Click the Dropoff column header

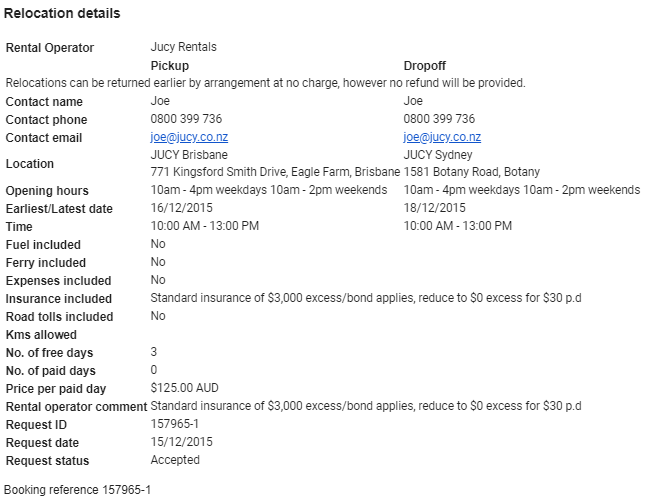(425, 65)
